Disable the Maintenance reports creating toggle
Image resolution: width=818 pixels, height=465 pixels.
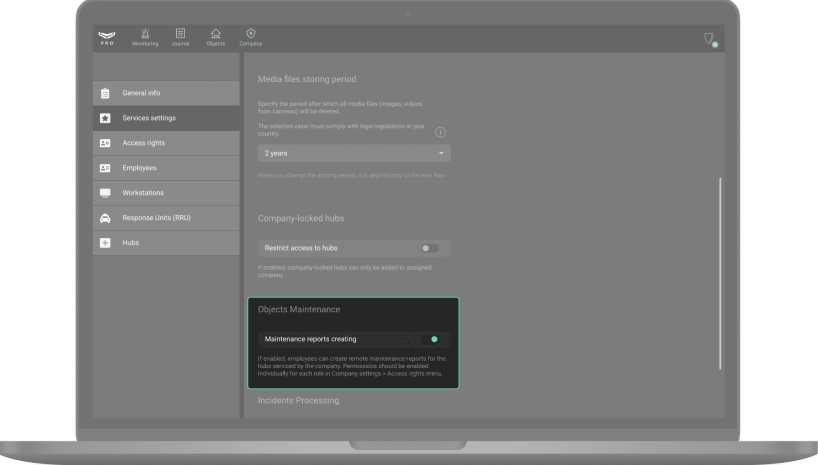[x=431, y=339]
